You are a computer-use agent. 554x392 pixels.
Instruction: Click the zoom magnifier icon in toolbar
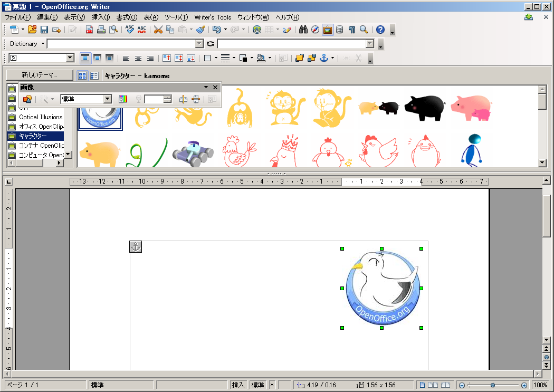click(x=364, y=30)
